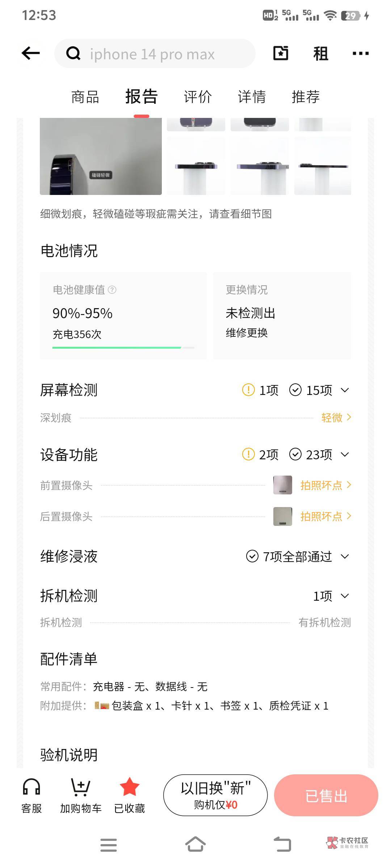Open the three-dot more menu
The height and width of the screenshot is (868, 391).
(360, 54)
